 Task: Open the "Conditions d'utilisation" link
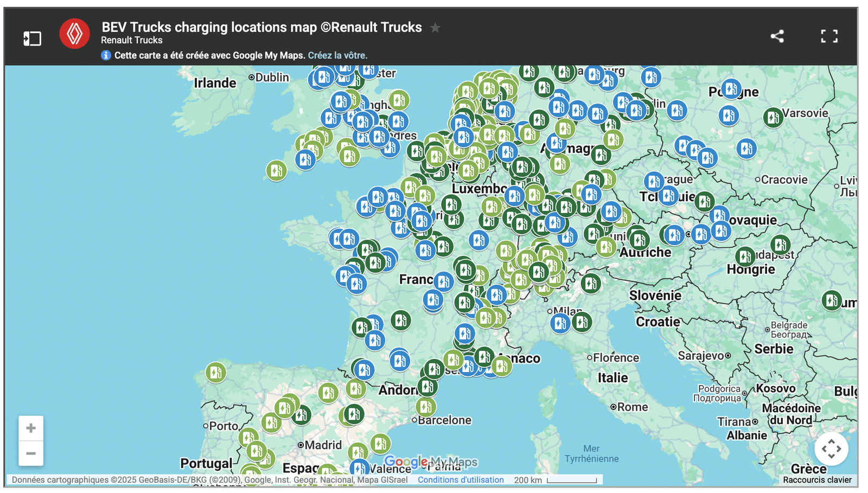click(461, 480)
